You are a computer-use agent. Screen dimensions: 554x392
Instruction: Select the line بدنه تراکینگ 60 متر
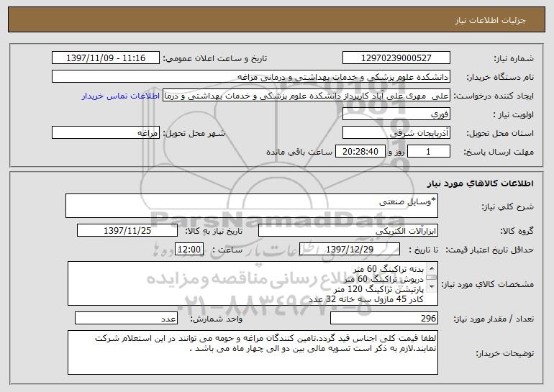click(388, 269)
